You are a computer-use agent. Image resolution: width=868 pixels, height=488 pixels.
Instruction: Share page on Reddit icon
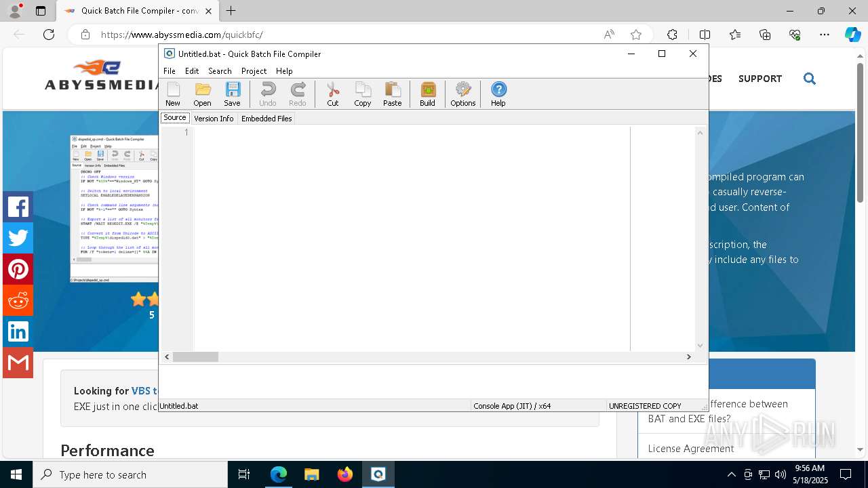click(x=18, y=300)
